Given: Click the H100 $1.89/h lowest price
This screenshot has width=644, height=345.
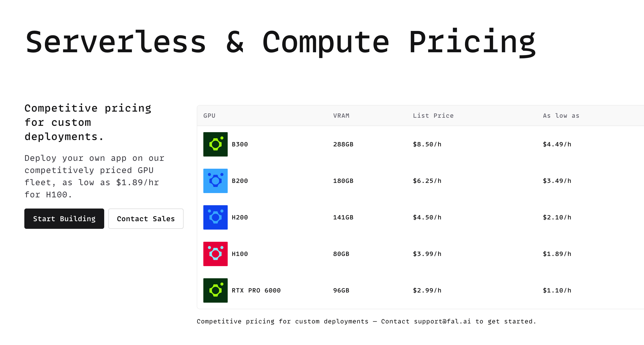Looking at the screenshot, I should tap(557, 254).
